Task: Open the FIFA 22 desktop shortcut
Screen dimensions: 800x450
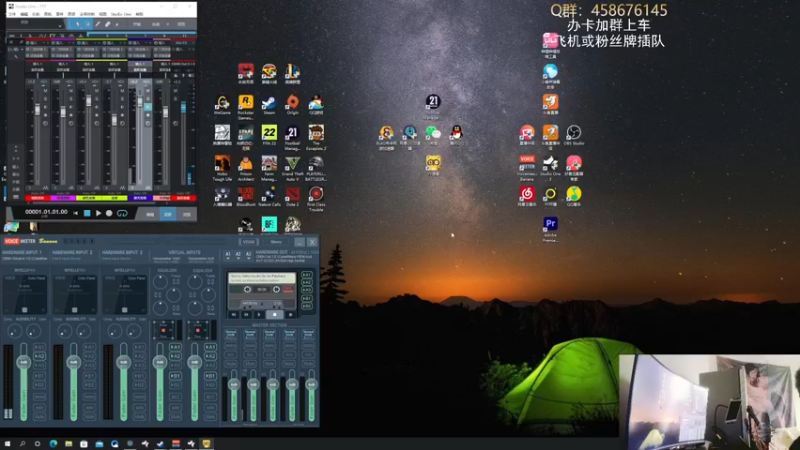Action: [269, 136]
